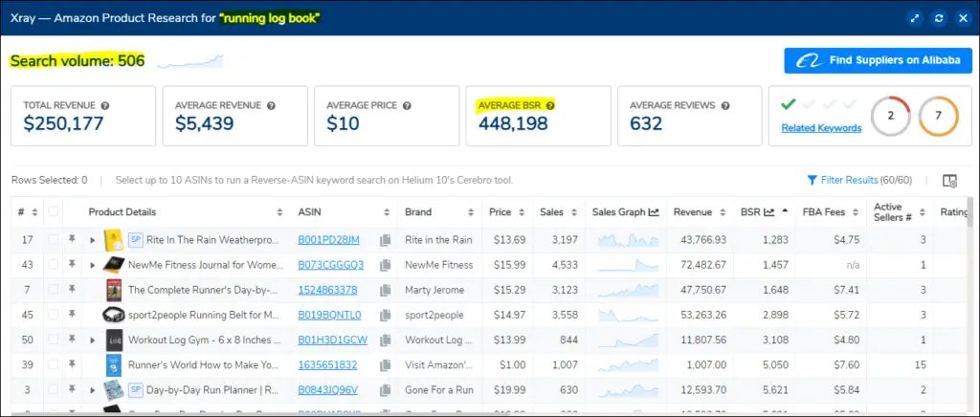Expand Xray window with fullscreen arrows icon

click(x=915, y=18)
